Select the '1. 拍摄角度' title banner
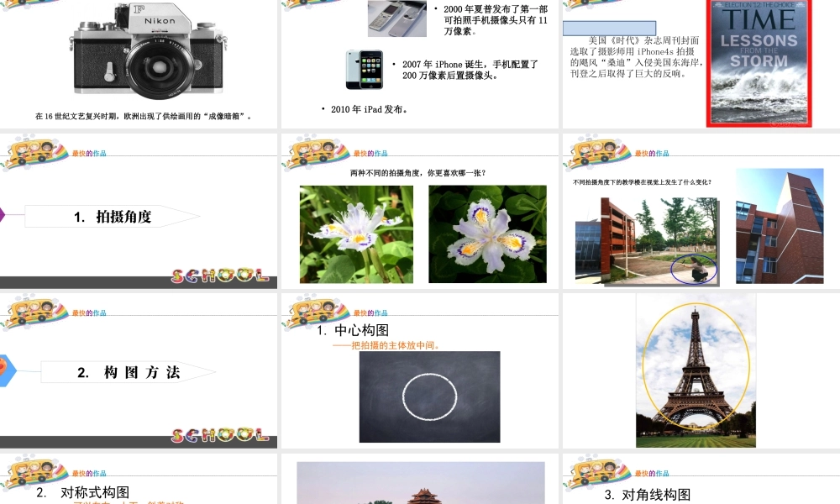The width and height of the screenshot is (840, 504). (113, 217)
